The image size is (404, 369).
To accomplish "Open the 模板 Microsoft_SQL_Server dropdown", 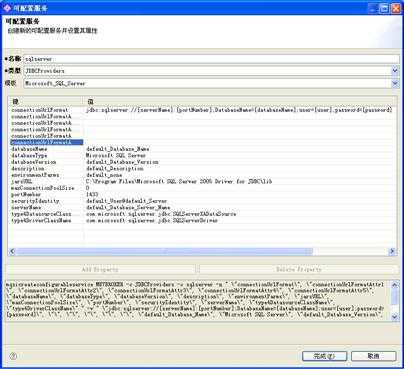I will point(395,83).
